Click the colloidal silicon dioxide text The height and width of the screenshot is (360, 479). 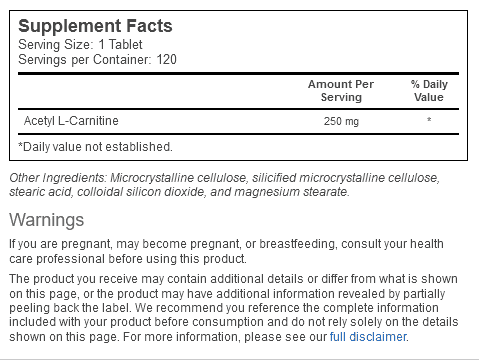140,192
